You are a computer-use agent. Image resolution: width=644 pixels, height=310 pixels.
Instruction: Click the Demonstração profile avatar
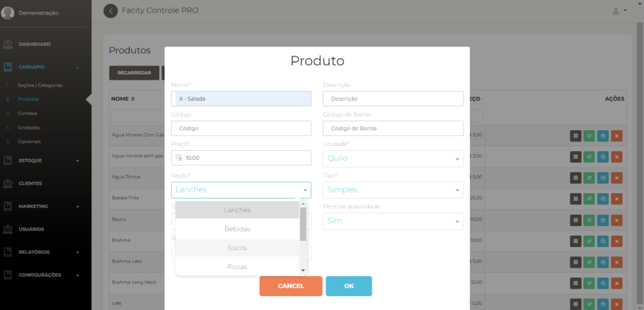(8, 13)
